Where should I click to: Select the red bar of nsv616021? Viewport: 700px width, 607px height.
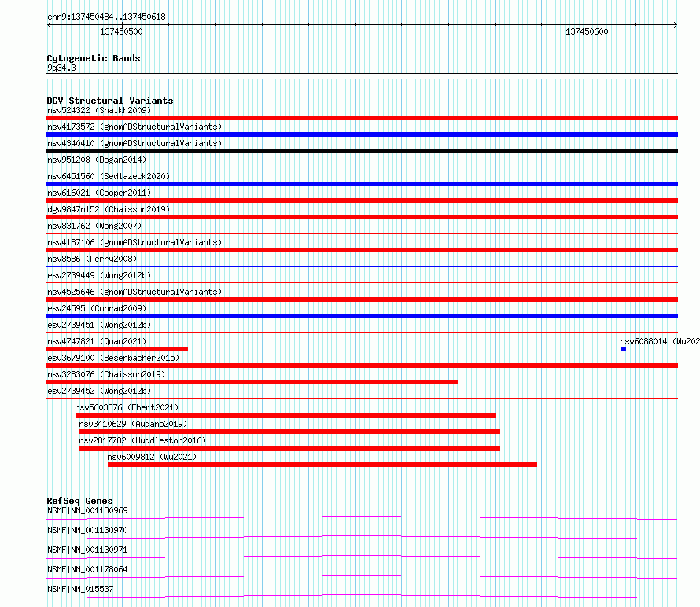(x=362, y=200)
